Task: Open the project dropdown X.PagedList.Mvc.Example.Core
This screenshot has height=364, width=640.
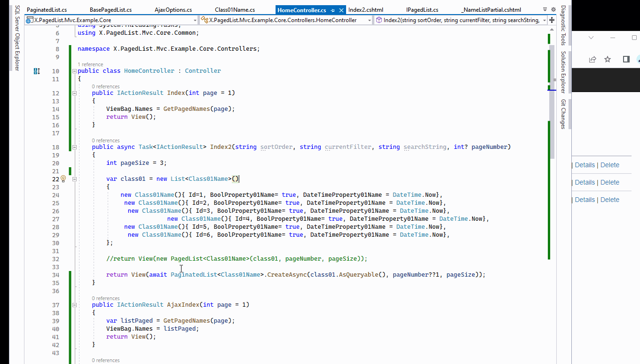Action: click(x=111, y=20)
